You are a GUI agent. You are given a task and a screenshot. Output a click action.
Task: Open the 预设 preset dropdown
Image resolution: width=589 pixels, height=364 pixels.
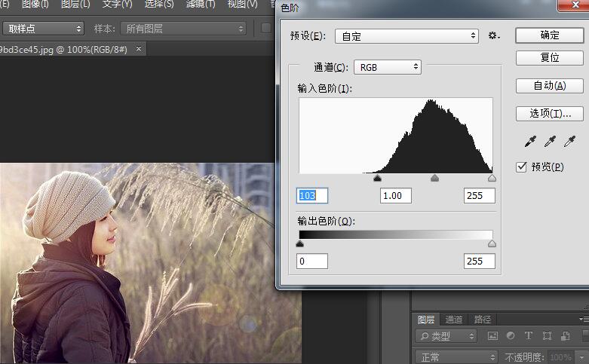(406, 35)
